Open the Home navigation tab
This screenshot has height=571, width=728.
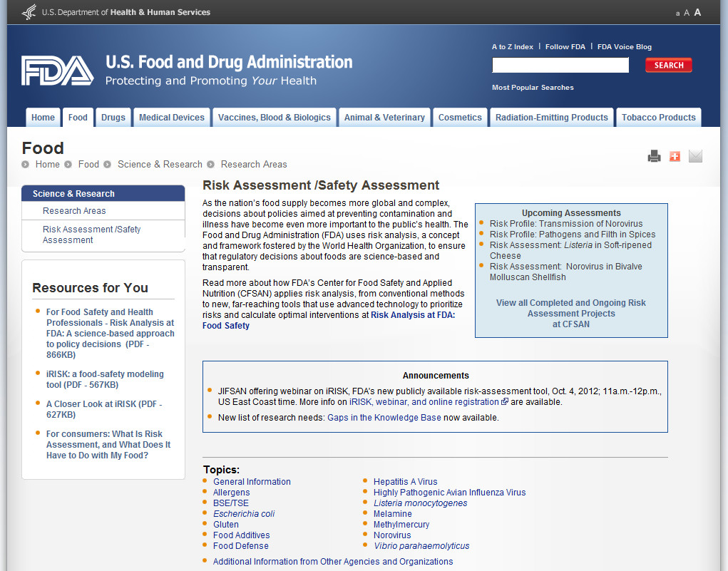pyautogui.click(x=43, y=118)
